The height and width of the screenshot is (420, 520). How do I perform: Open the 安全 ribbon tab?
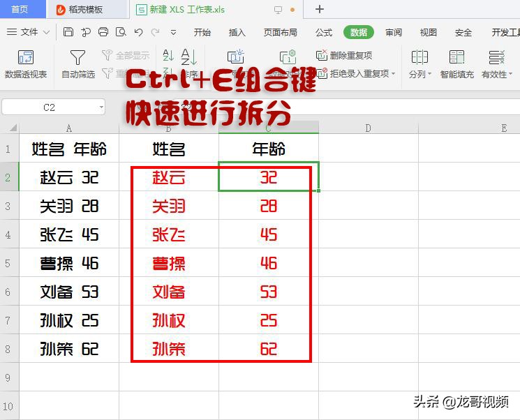click(463, 33)
